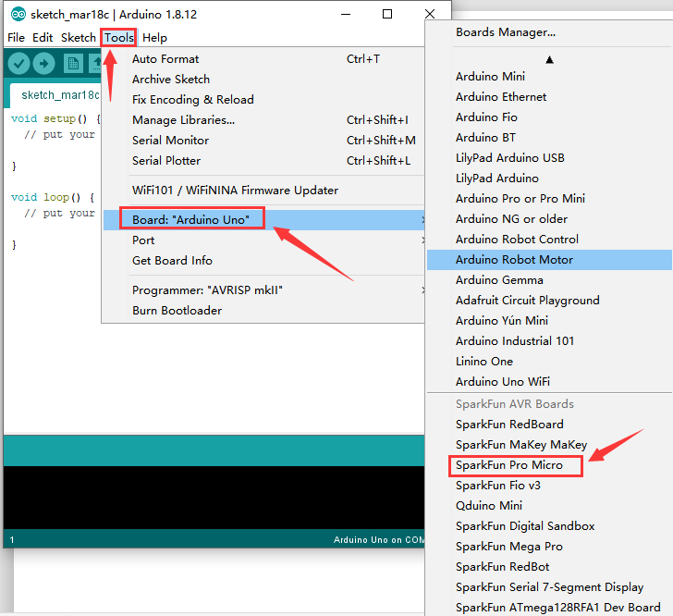Select Arduino Uno WiFi board
Viewport: 673px width, 616px height.
[549, 381]
